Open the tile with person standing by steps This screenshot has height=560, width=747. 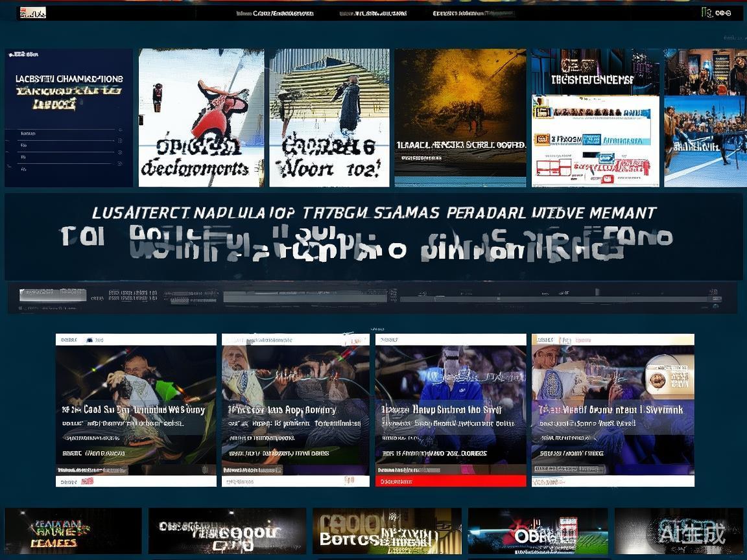pyautogui.click(x=329, y=118)
